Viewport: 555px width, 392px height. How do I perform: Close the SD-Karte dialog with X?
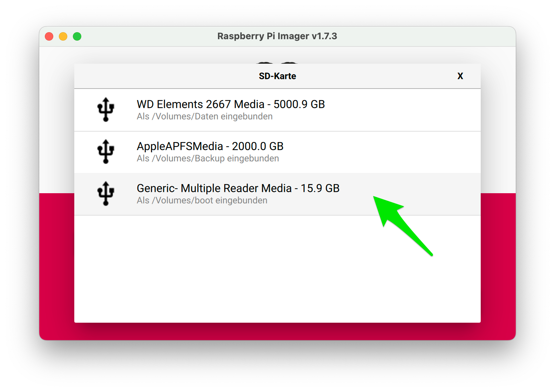point(460,76)
